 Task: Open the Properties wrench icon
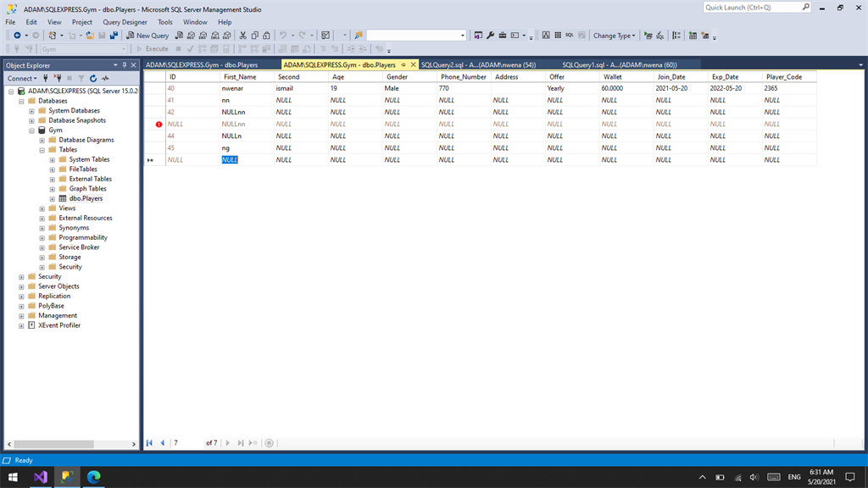(491, 36)
